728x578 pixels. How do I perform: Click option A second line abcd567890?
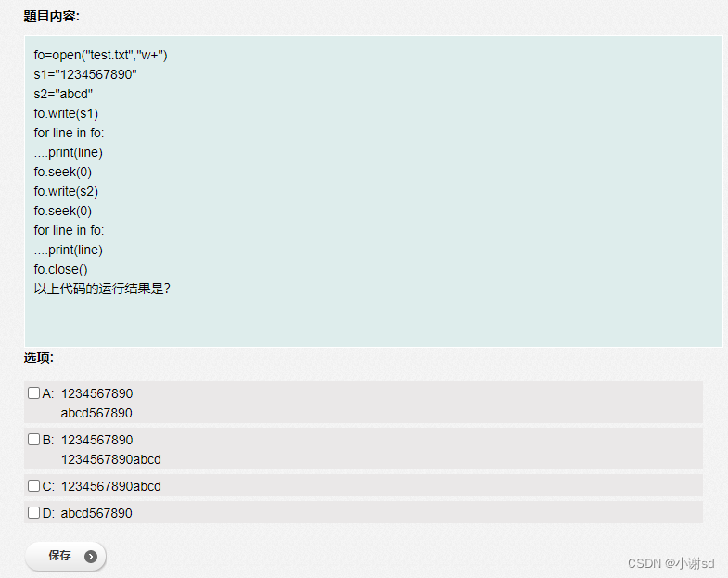96,413
